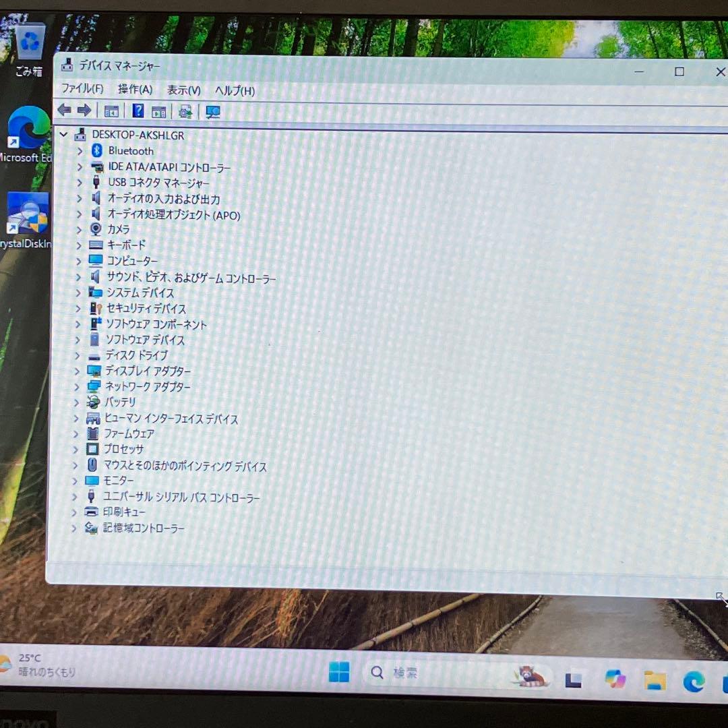Select the Bluetooth device icon
The image size is (728, 728).
pos(95,150)
